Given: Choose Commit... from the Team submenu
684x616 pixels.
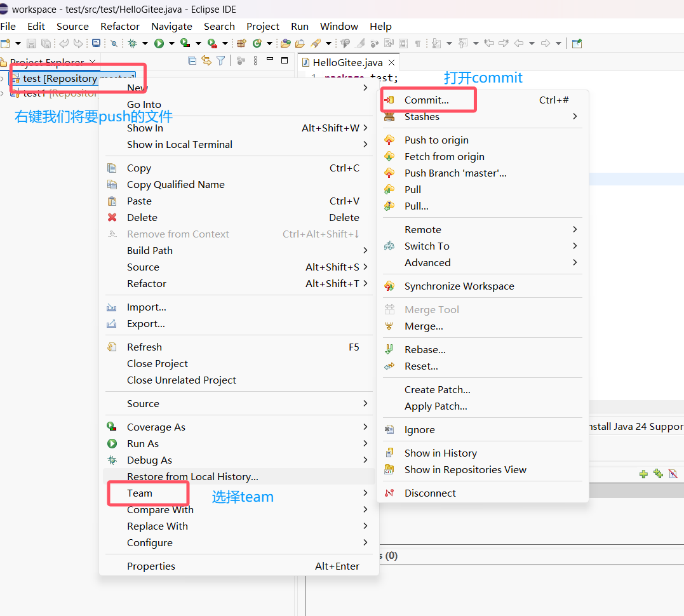Looking at the screenshot, I should click(483, 100).
